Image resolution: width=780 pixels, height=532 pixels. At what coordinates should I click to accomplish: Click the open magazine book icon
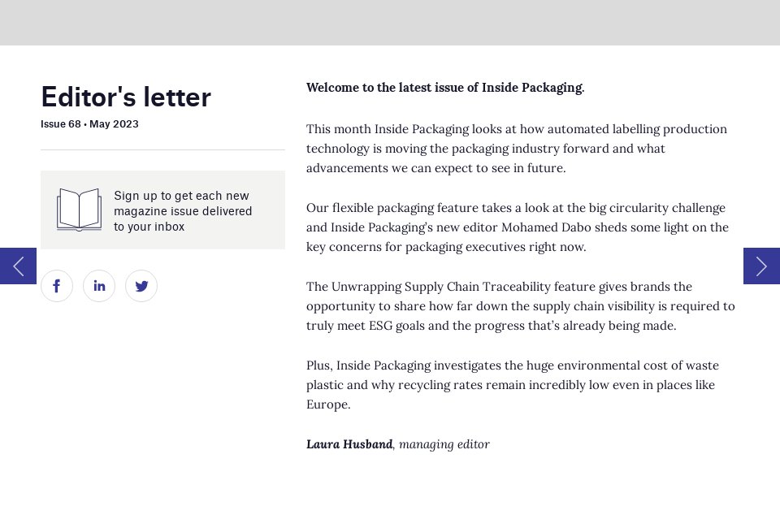(x=78, y=210)
